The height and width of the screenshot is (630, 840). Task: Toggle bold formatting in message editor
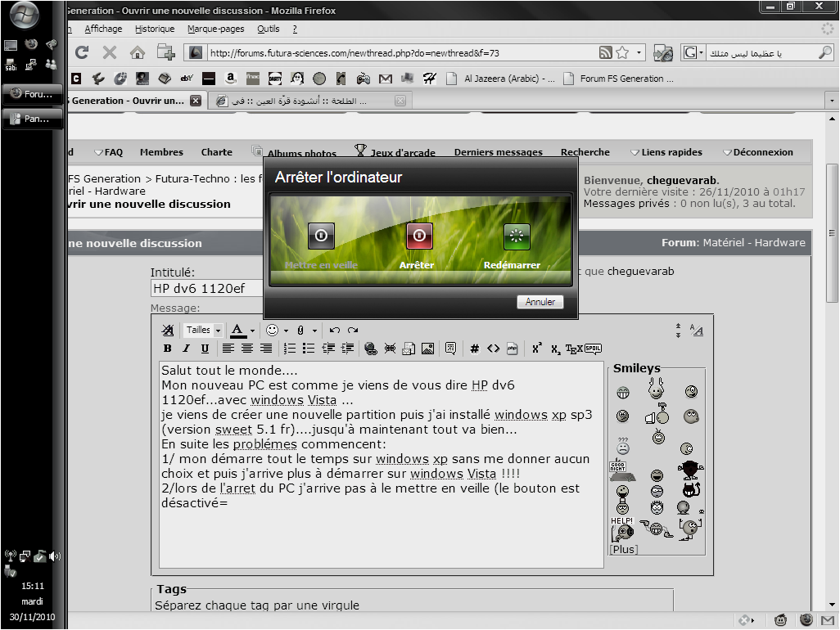(167, 349)
